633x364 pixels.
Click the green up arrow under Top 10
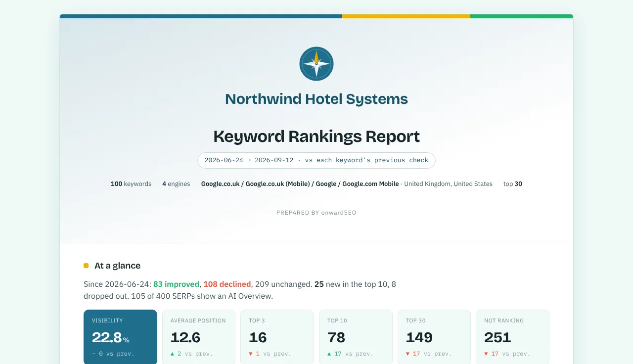pos(329,354)
